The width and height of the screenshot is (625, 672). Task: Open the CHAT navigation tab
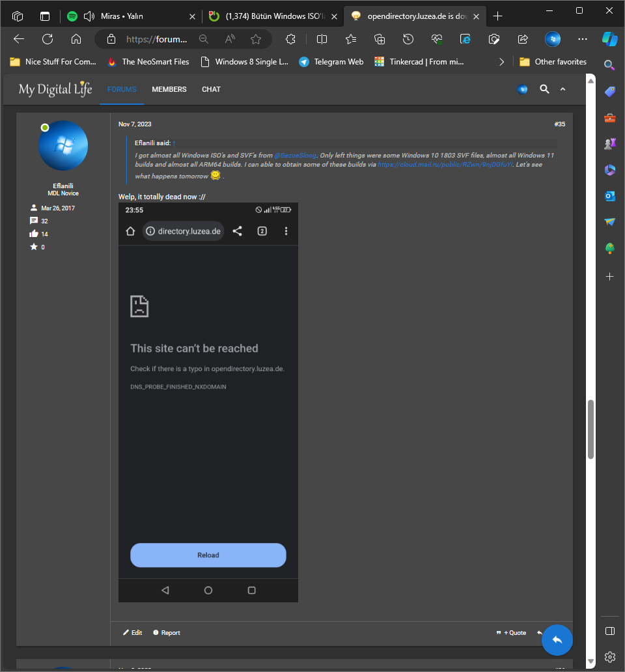click(211, 89)
